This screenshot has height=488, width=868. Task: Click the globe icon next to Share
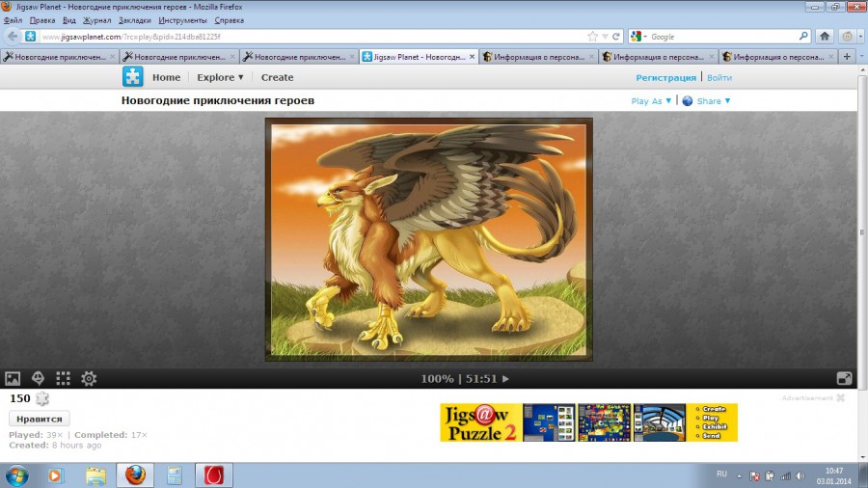point(688,100)
